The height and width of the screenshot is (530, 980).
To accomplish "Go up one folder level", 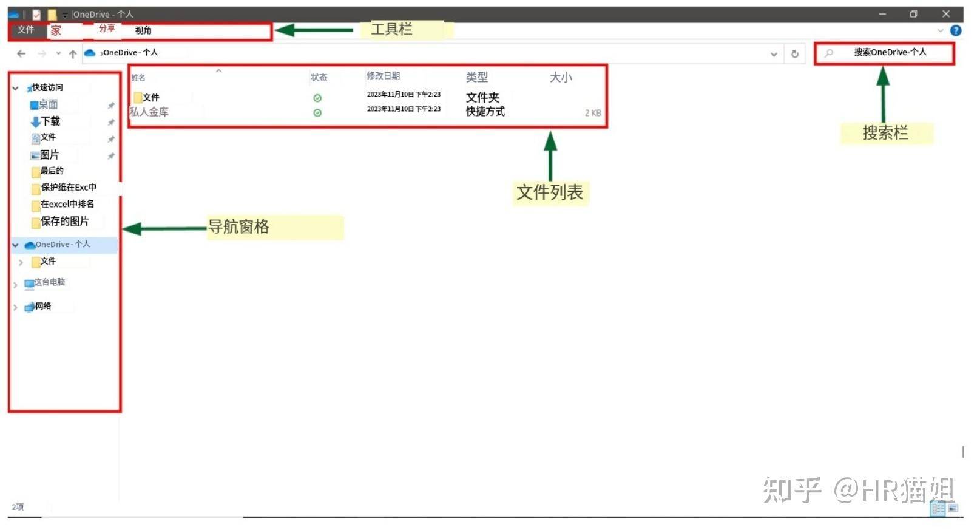I will pos(73,54).
